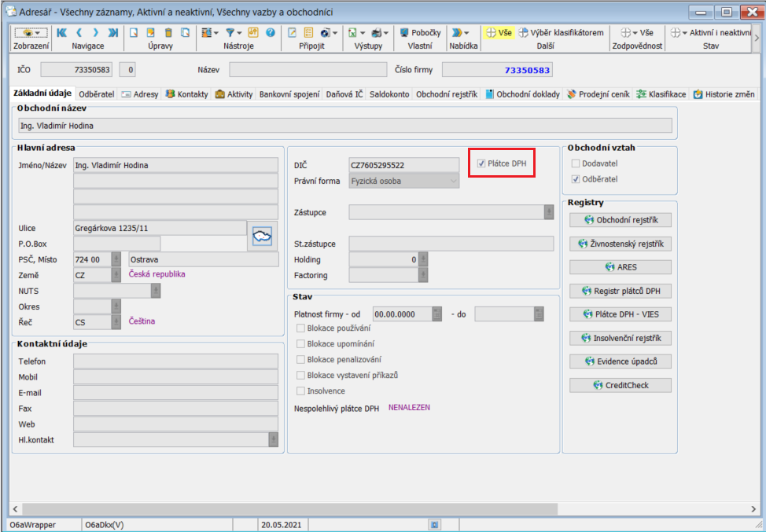
Task: Click the blue help question mark icon
Action: pyautogui.click(x=271, y=33)
